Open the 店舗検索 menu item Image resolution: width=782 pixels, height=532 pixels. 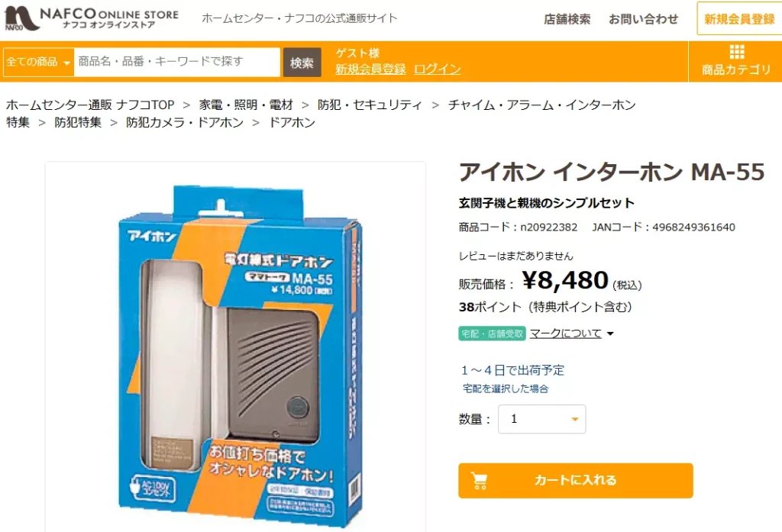point(567,19)
